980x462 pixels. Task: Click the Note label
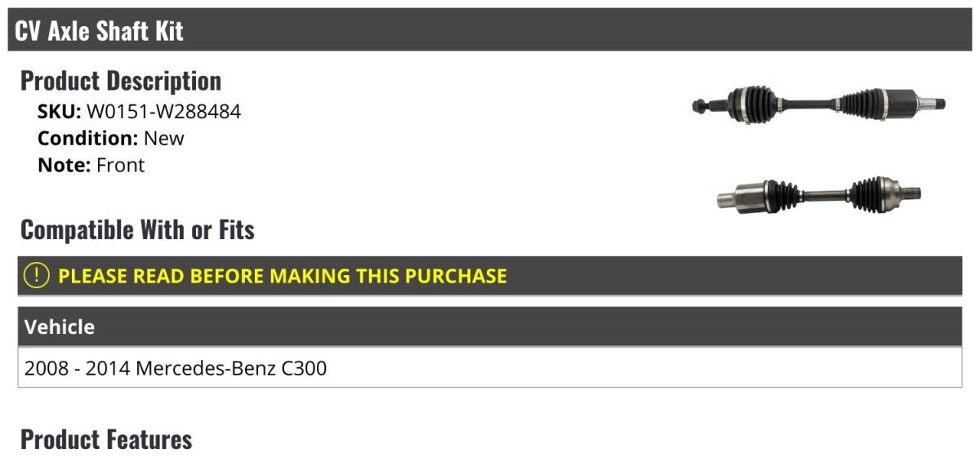pos(64,165)
